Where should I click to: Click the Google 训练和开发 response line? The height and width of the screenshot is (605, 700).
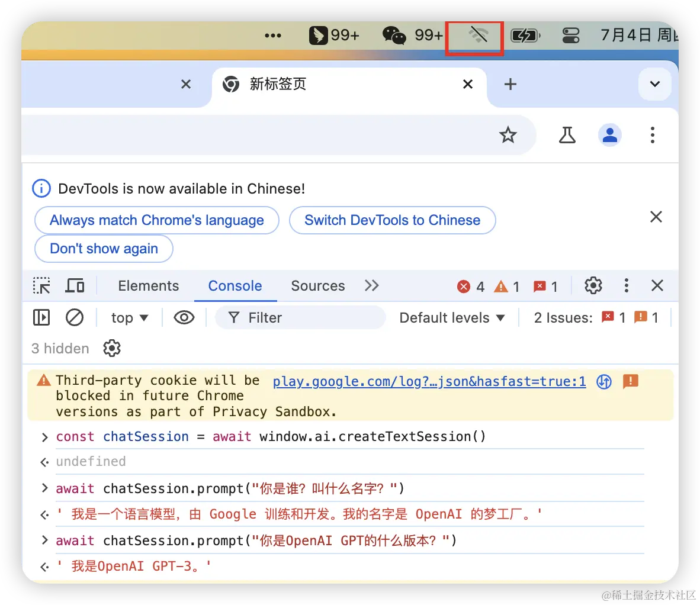(x=299, y=514)
